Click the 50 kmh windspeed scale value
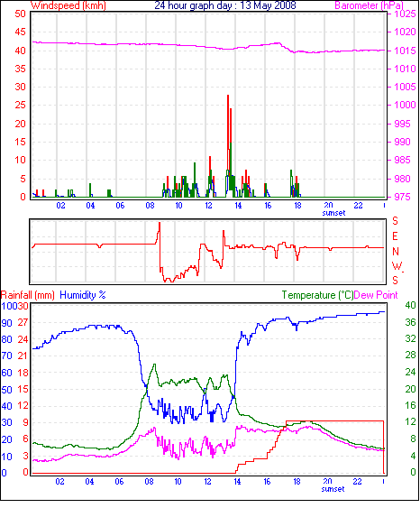The width and height of the screenshot is (420, 508). click(x=20, y=14)
